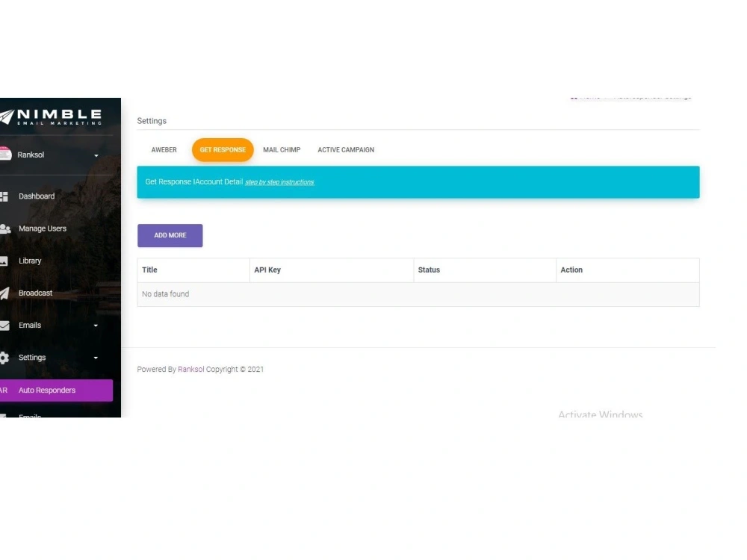The image size is (747, 560).
Task: Select Auto Responders in the sidebar
Action: click(56, 390)
